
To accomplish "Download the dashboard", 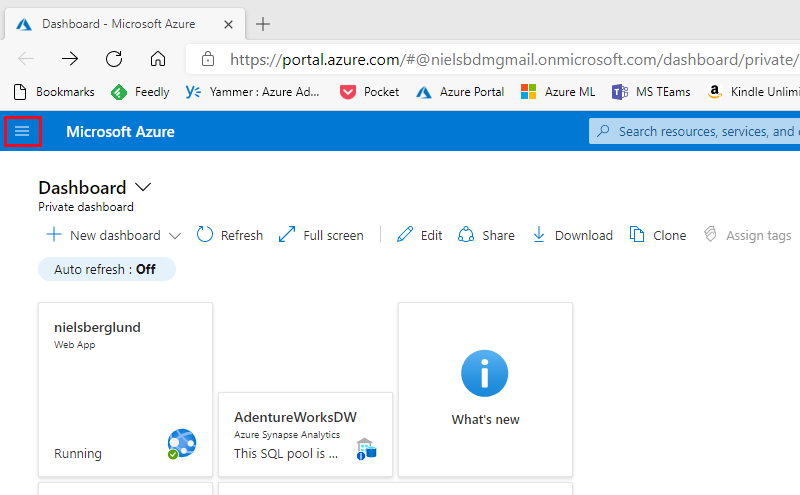I will (x=572, y=235).
